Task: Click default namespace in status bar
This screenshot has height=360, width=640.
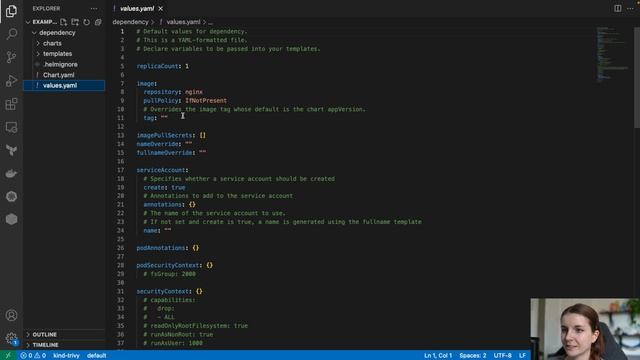Action: coord(97,356)
